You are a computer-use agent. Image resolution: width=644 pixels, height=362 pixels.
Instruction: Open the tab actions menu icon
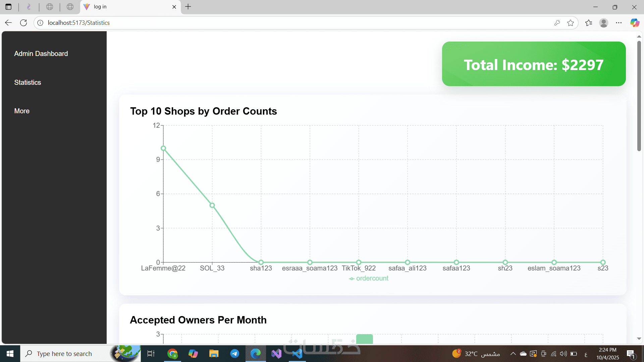(8, 7)
